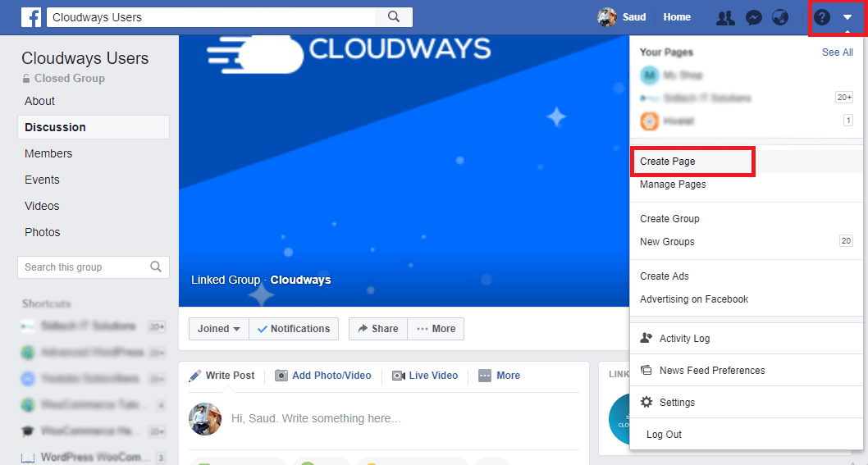Collapse the account dropdown arrow in top bar
Image resolution: width=868 pixels, height=465 pixels.
847,18
